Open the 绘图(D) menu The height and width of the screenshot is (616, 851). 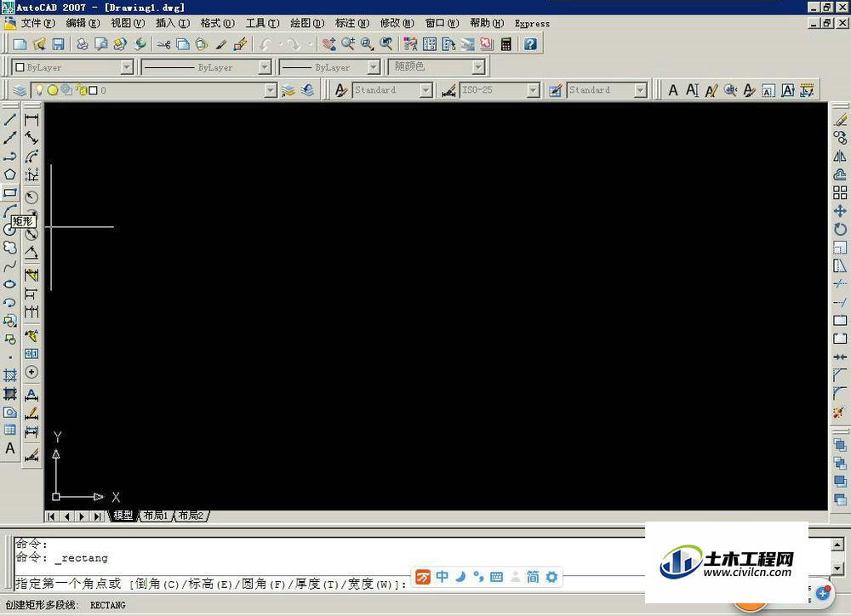(307, 23)
